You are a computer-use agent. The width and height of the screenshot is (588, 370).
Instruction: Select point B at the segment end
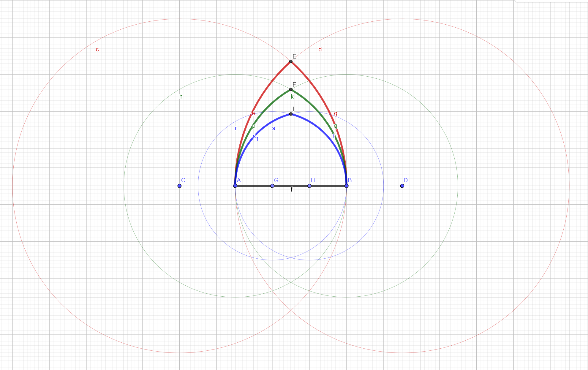(x=347, y=186)
